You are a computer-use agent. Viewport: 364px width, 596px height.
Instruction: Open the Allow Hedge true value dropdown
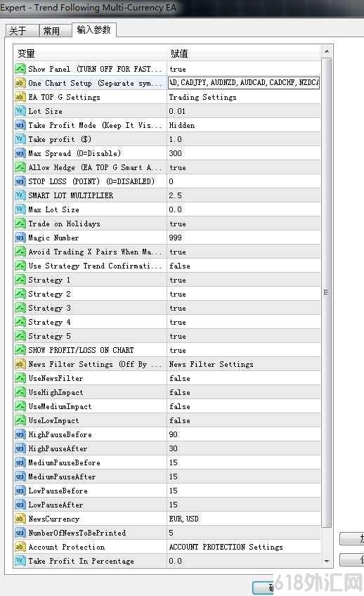click(244, 167)
